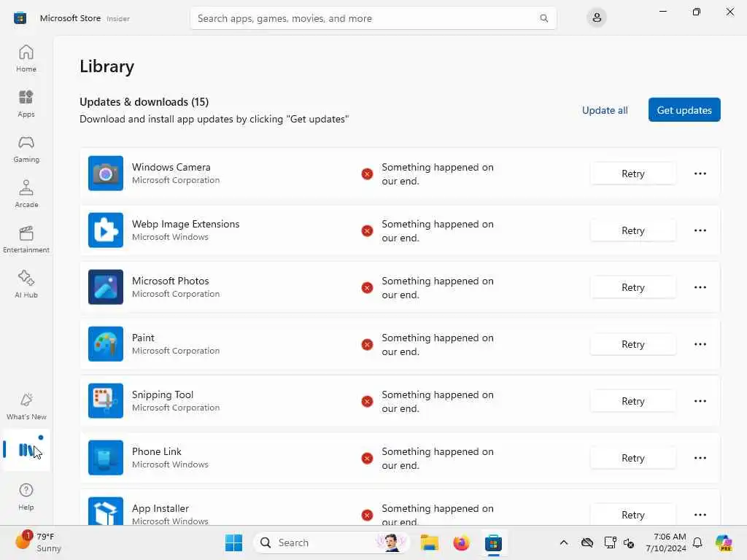Click the App Installer app name

tap(160, 508)
